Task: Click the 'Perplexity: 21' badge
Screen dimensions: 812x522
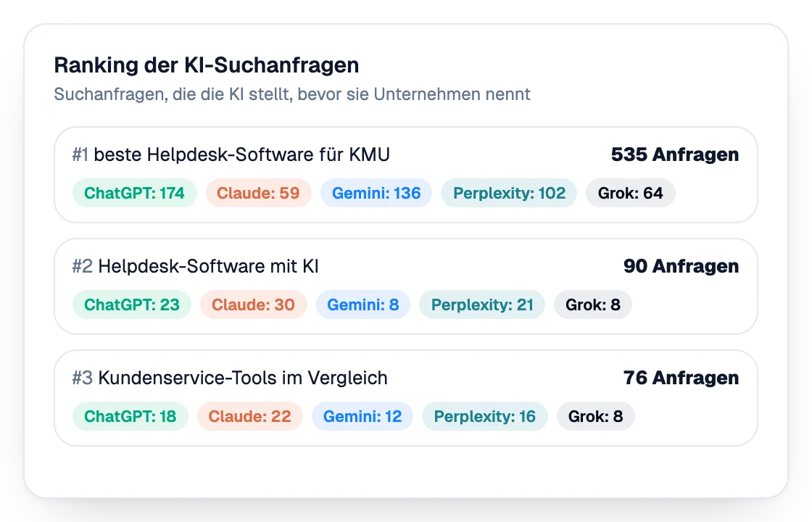Action: pos(482,304)
